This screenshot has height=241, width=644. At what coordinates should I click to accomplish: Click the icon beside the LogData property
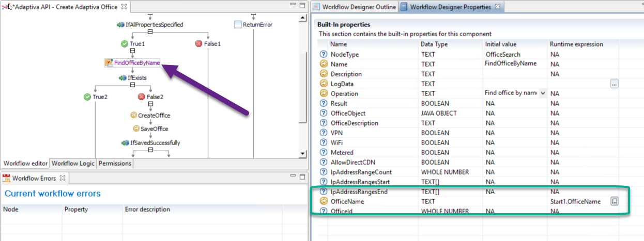(x=324, y=84)
